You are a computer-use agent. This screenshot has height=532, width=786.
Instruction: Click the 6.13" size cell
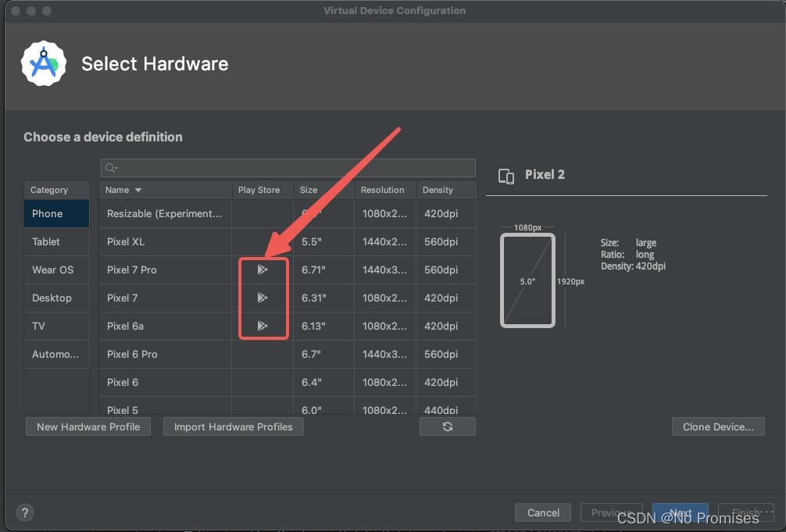[x=323, y=326]
